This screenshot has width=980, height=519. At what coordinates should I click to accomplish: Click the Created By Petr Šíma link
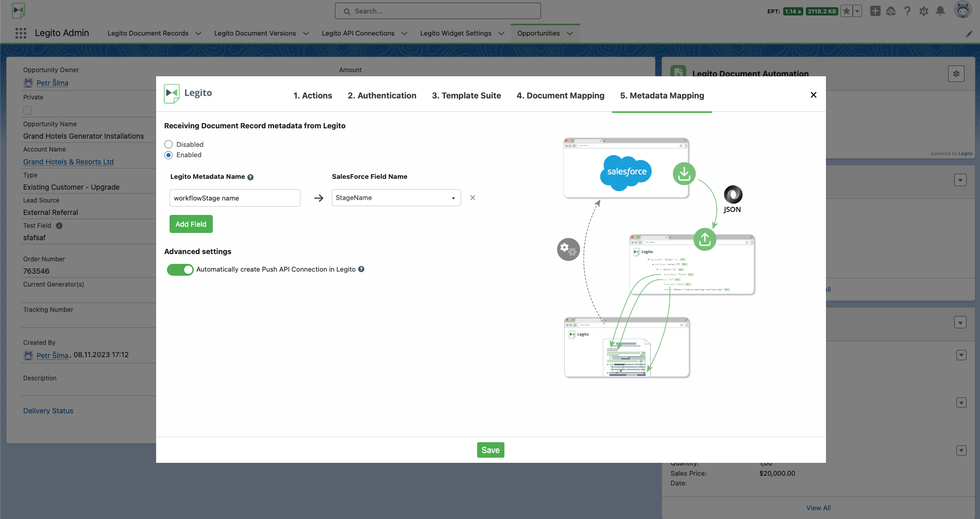click(x=53, y=356)
